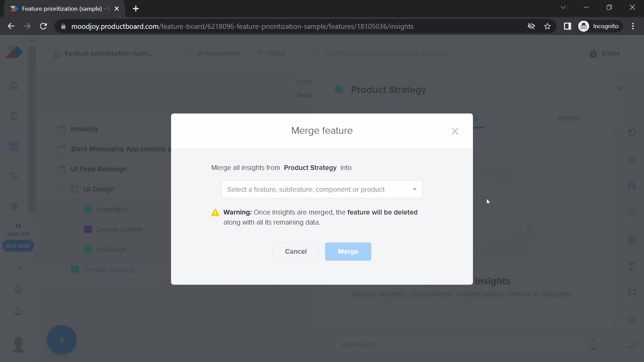This screenshot has height=362, width=644.
Task: Open the Features board sidebar icon
Action: [x=14, y=146]
